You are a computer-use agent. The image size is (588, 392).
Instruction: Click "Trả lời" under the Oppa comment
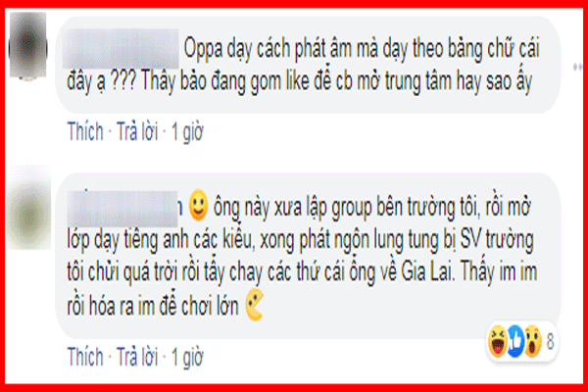tap(137, 131)
